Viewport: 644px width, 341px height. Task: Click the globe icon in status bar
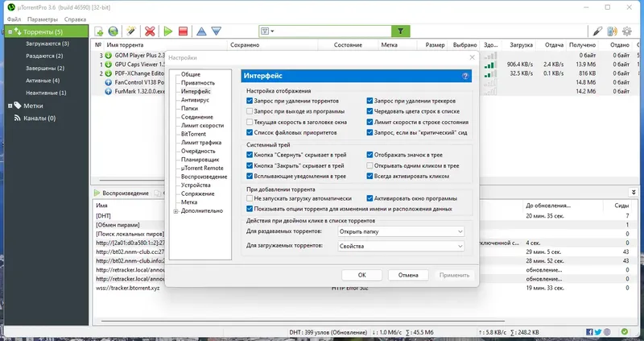[607, 332]
